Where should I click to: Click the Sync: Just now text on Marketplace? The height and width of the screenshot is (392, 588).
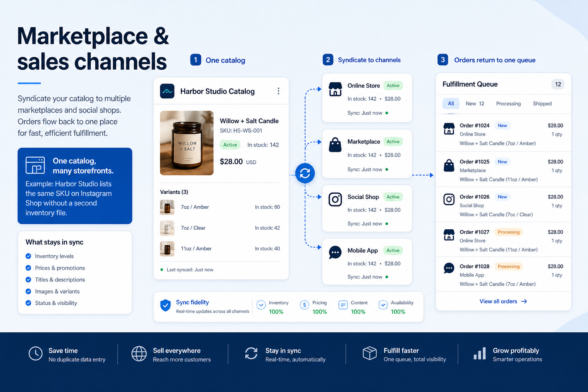[365, 169]
